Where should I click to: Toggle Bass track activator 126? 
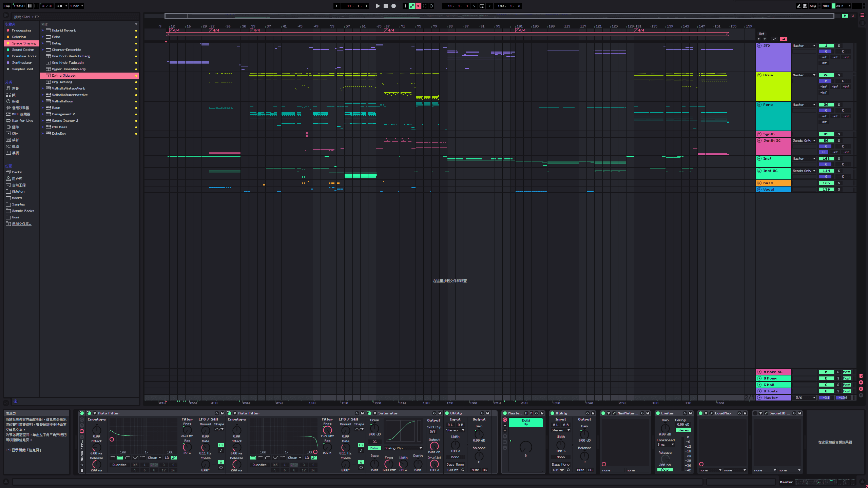click(x=826, y=183)
